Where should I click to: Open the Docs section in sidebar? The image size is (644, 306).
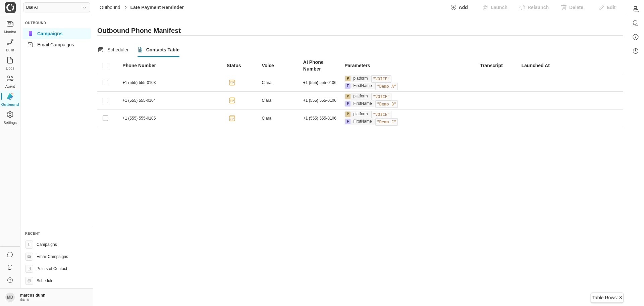(x=10, y=63)
